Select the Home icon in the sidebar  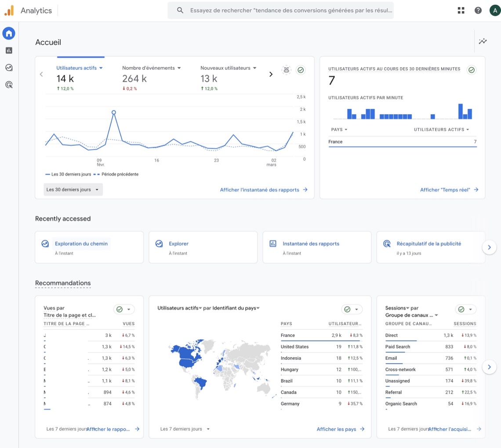[x=9, y=33]
